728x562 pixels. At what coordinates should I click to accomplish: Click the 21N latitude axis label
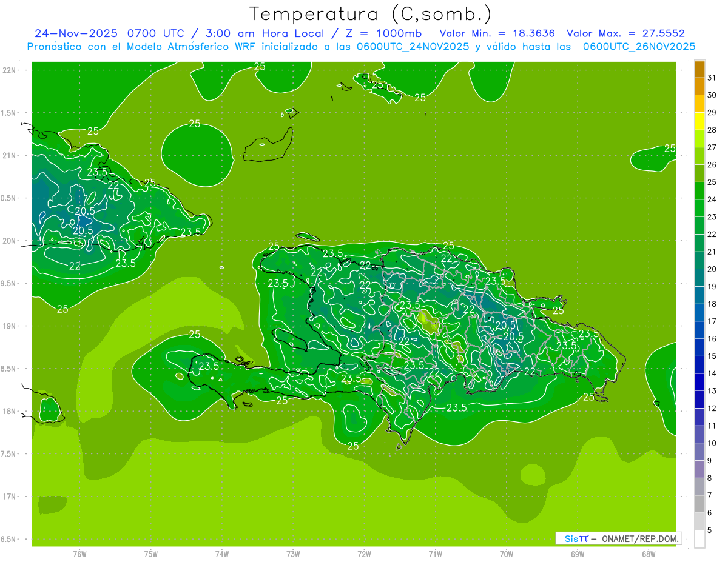(x=9, y=155)
